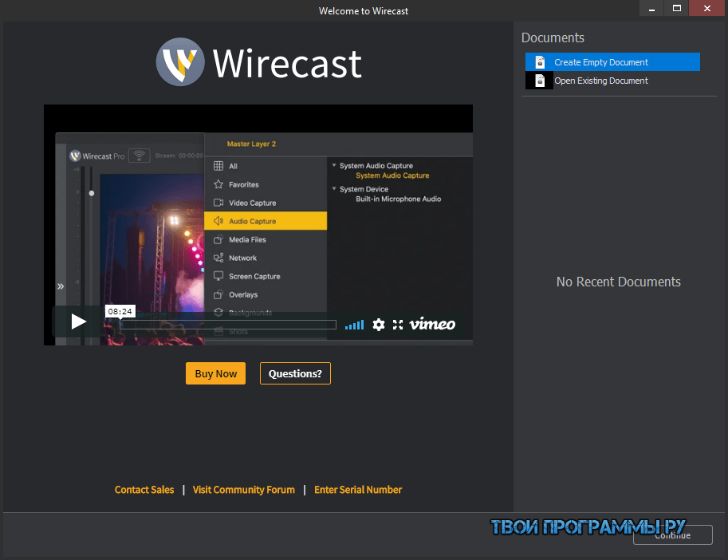Adjust the volume bars in the video player
This screenshot has width=728, height=560.
point(354,325)
